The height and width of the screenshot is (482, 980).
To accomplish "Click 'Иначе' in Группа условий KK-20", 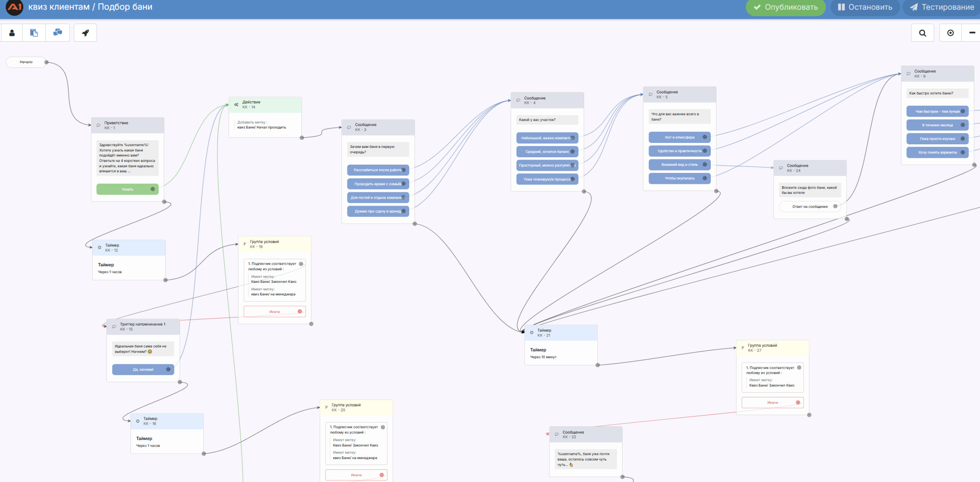I will (x=356, y=475).
